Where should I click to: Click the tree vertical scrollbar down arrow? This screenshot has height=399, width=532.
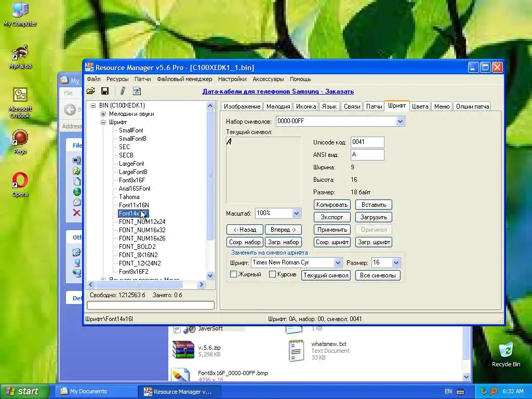[210, 275]
